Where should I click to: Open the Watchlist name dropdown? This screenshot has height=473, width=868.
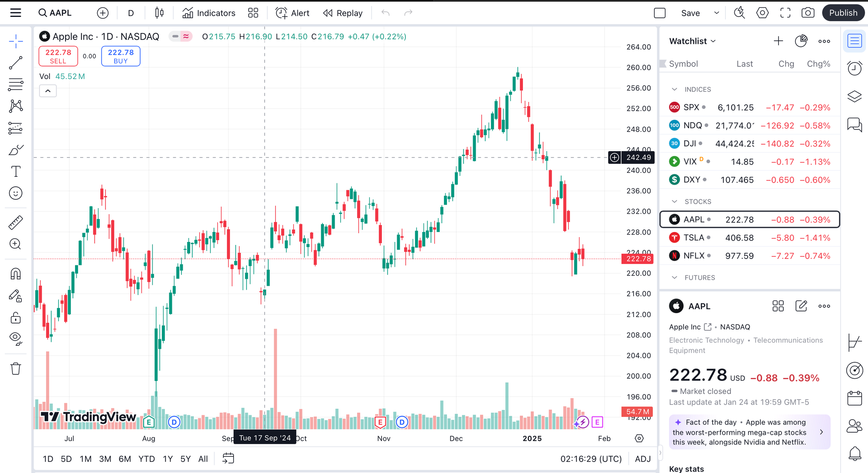[x=692, y=41]
